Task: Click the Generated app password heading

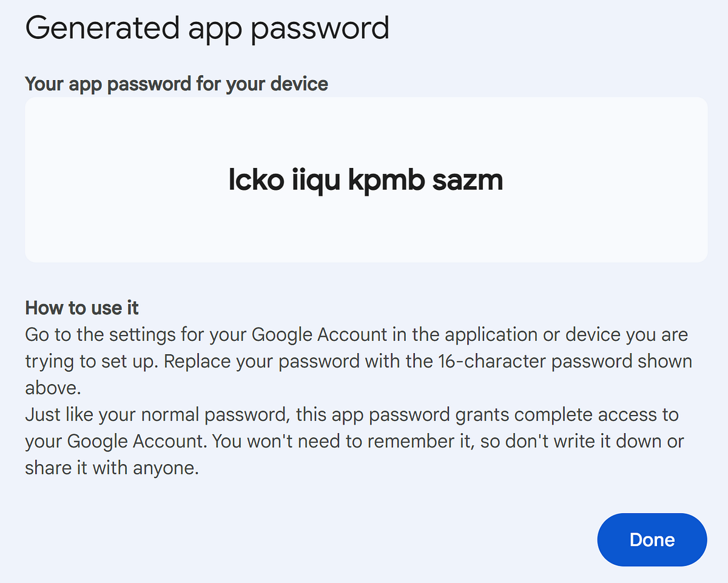Action: tap(207, 27)
